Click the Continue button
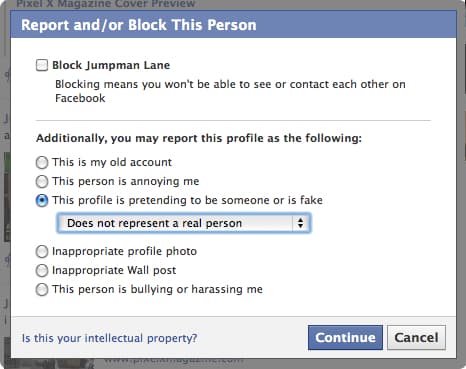This screenshot has width=466, height=369. point(345,338)
